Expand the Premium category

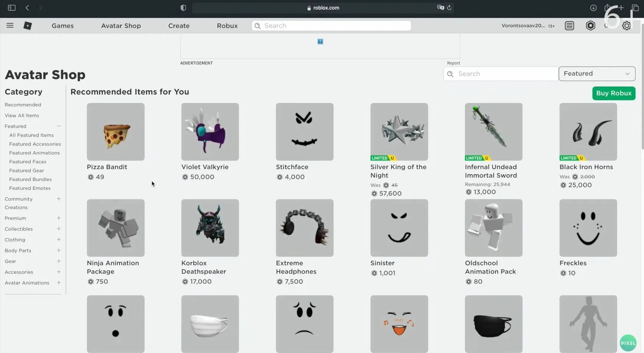59,218
